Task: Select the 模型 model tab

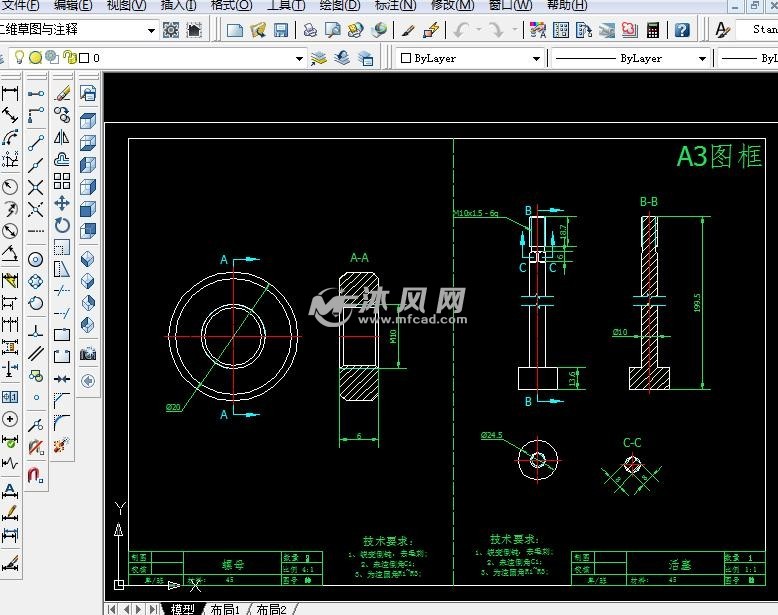Action: (182, 609)
